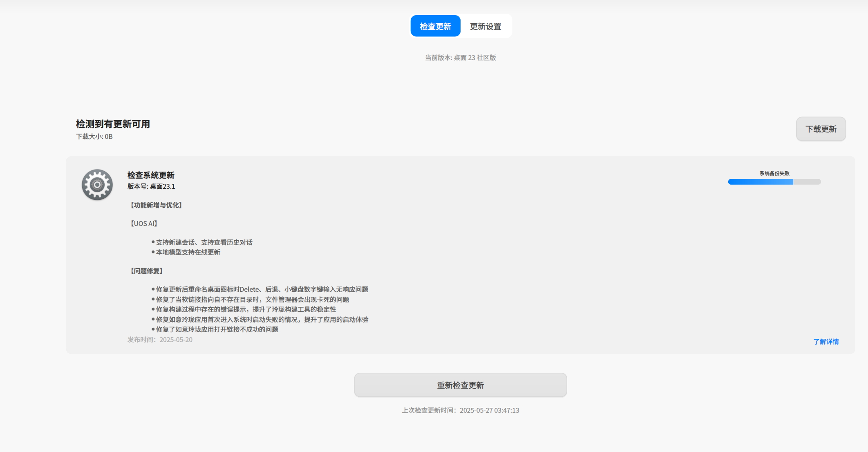
Task: Click the 上次检查更新时间 timestamp
Action: (x=460, y=410)
